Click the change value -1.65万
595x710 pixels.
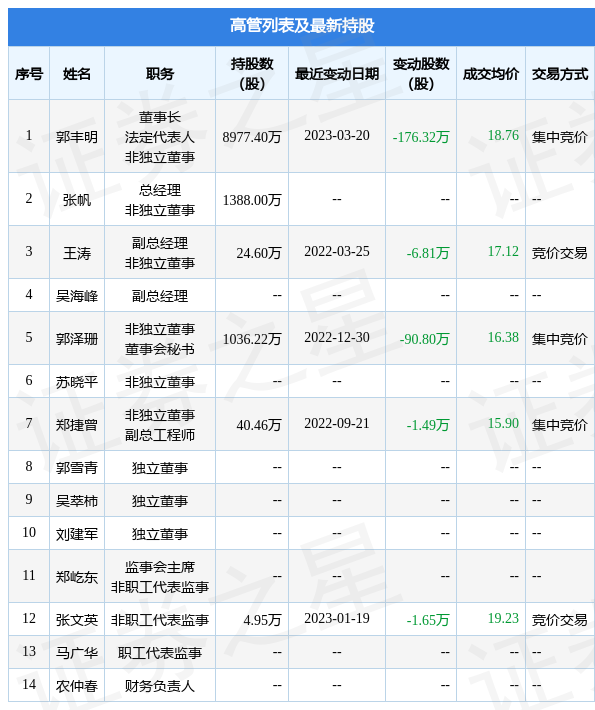[428, 620]
